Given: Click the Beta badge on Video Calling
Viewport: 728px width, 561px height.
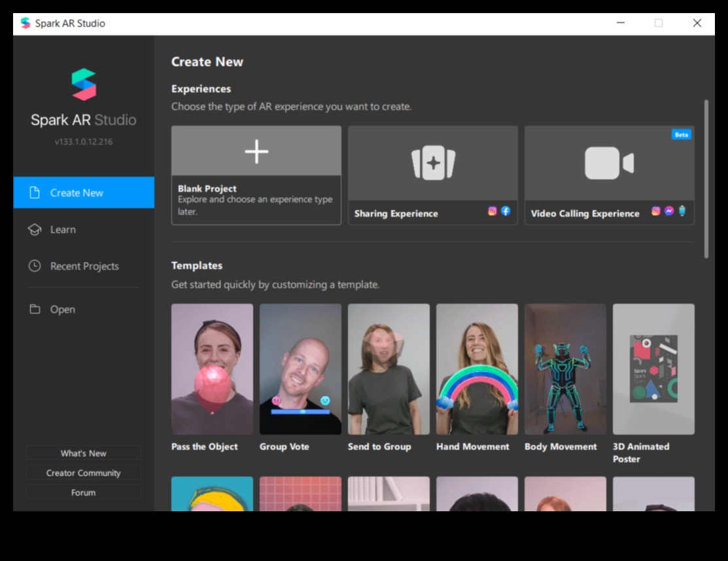Looking at the screenshot, I should [x=681, y=135].
